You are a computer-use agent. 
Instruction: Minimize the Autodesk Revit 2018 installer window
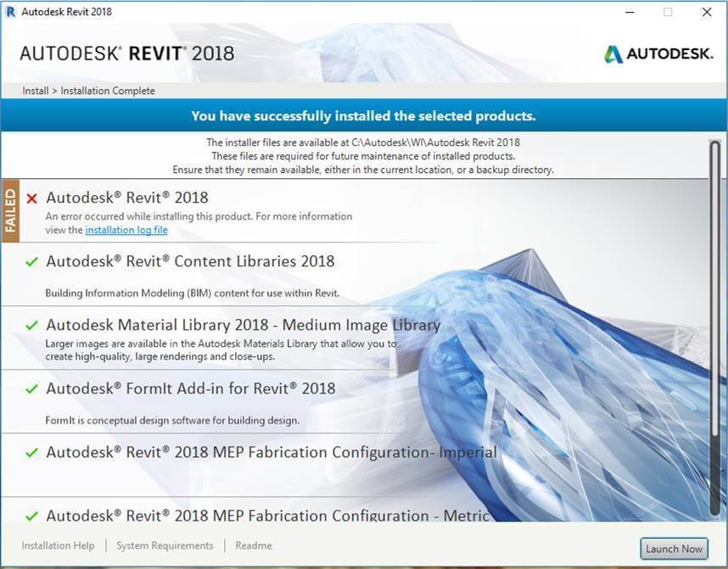point(628,12)
